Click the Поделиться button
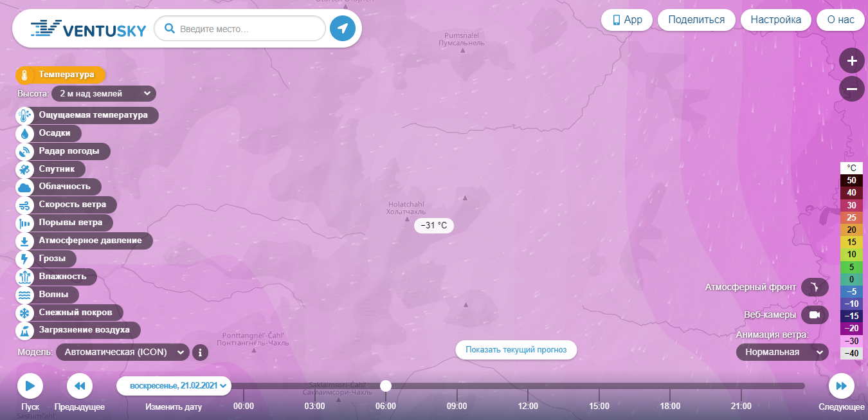Viewport: 868px width, 420px height. [696, 20]
